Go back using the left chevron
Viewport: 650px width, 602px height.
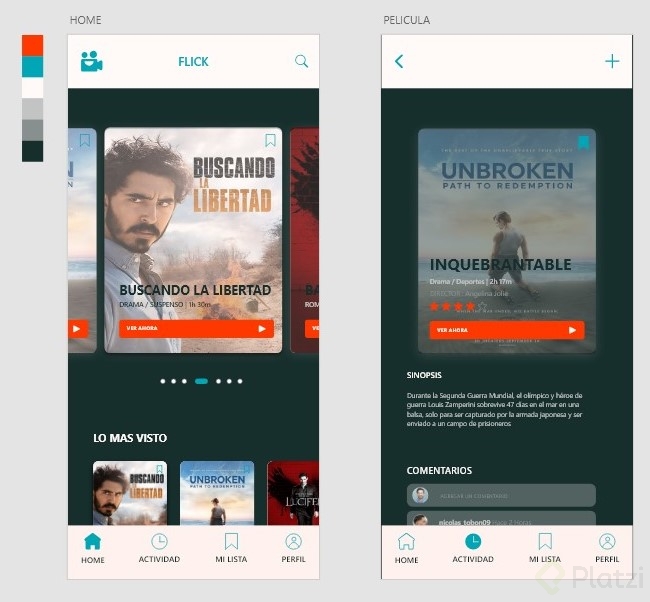[x=399, y=61]
